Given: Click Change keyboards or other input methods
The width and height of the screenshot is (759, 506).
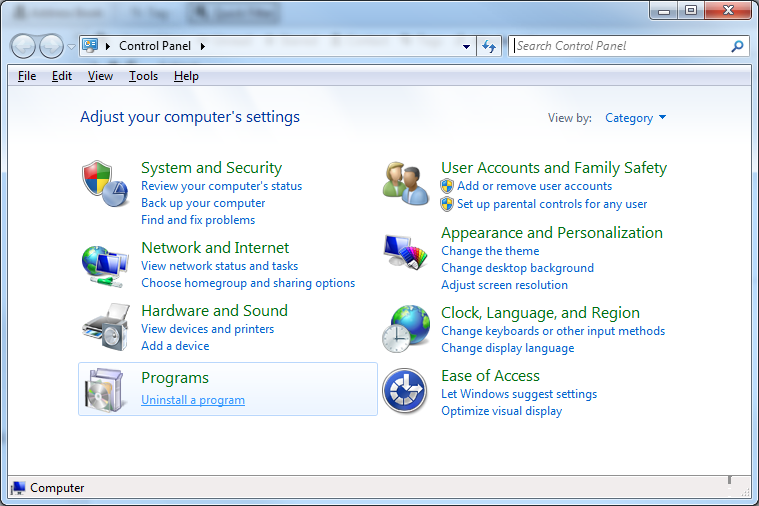Looking at the screenshot, I should point(553,331).
